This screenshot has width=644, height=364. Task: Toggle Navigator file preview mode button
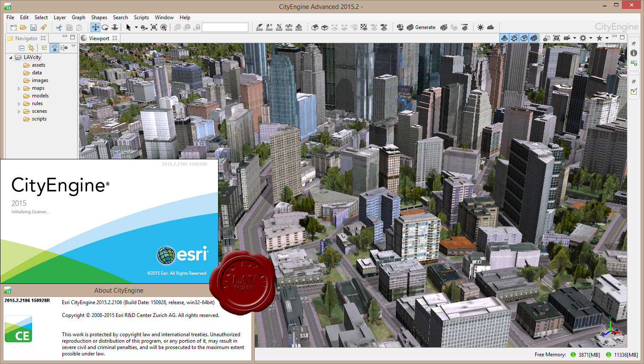pyautogui.click(x=54, y=48)
